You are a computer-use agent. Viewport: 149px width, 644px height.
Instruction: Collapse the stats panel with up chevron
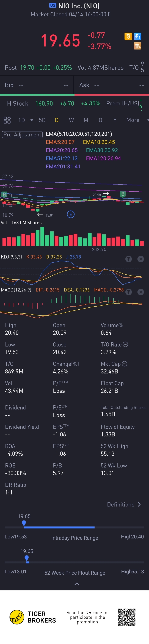77,584
